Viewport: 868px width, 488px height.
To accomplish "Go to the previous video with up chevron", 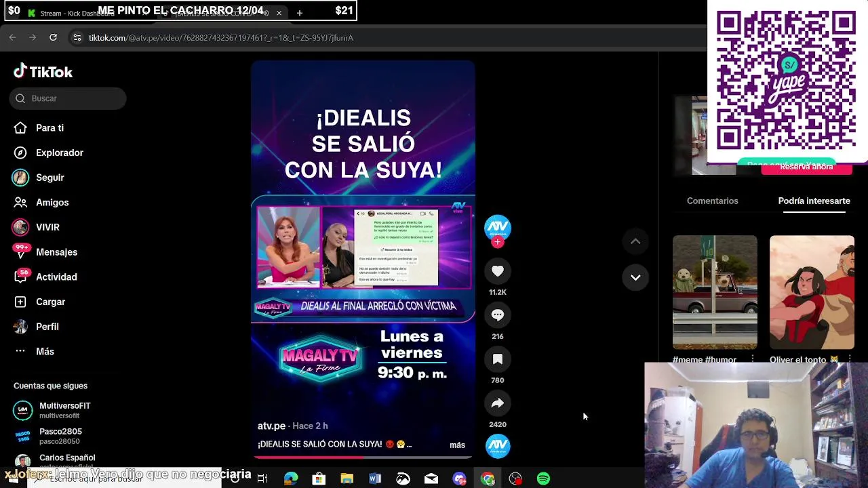I will tap(635, 241).
